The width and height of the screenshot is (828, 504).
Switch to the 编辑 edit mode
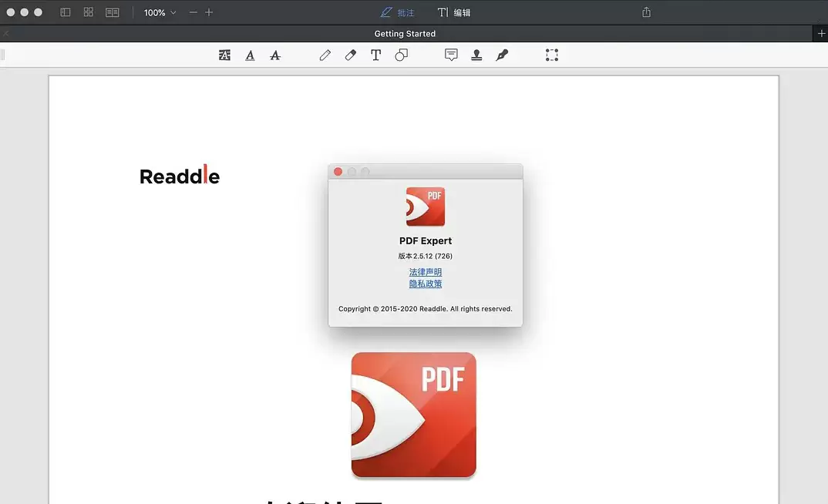coord(454,12)
